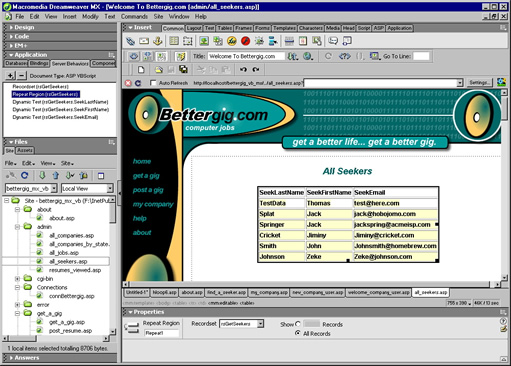Click the Insert Comment icon

[333, 41]
